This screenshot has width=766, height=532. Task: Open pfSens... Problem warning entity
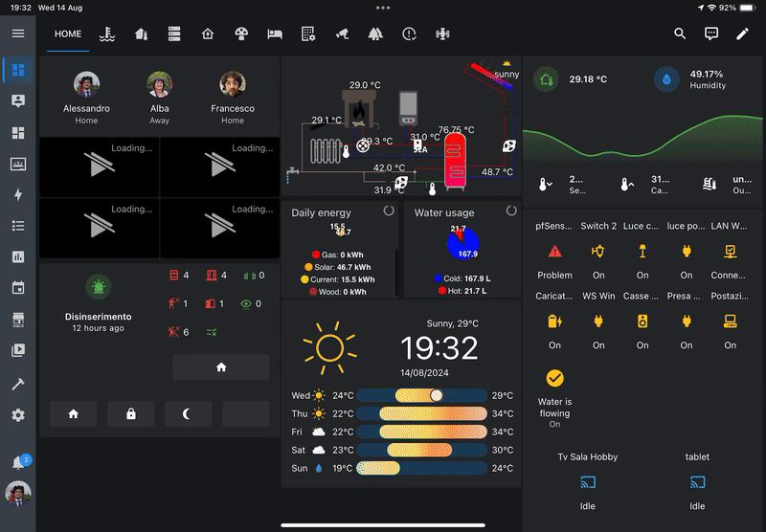tap(555, 252)
